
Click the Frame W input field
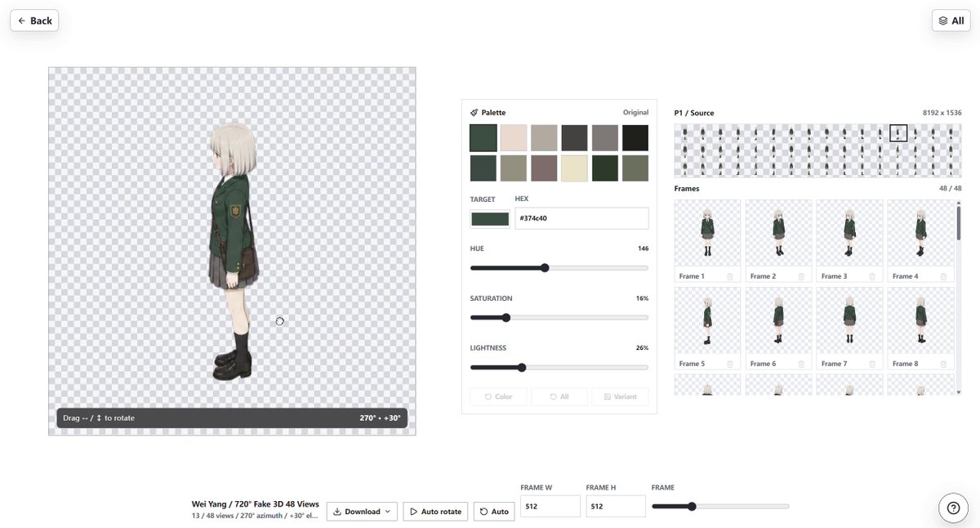point(550,506)
